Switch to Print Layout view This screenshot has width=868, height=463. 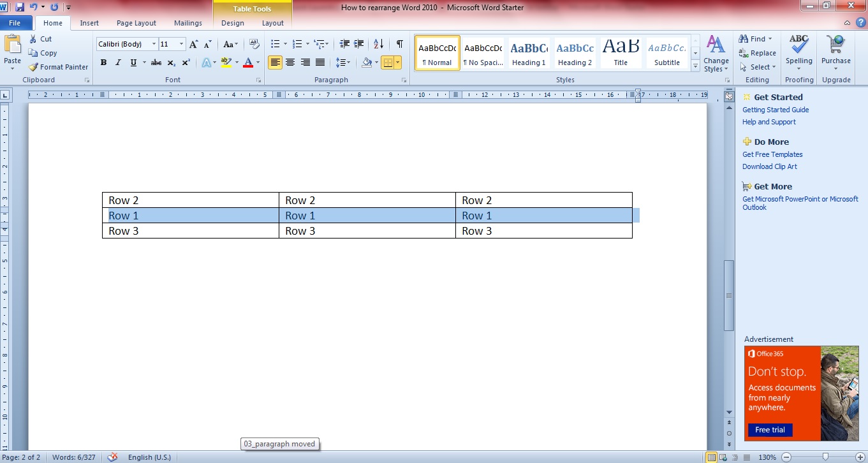711,457
